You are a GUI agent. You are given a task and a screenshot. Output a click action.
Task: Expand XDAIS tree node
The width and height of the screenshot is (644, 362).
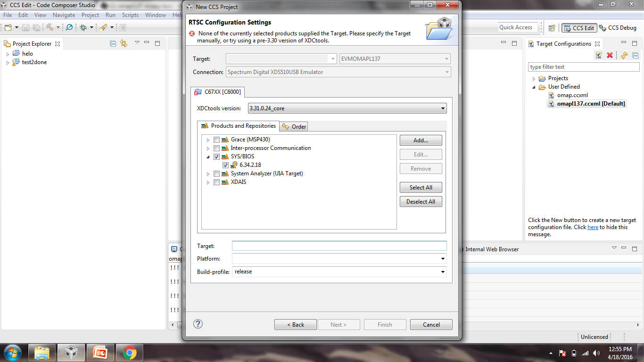tap(208, 182)
